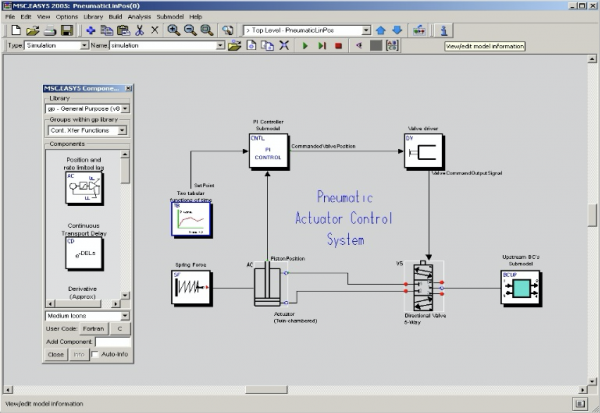Click the red Stop simulation button
This screenshot has height=413, width=600.
click(338, 46)
